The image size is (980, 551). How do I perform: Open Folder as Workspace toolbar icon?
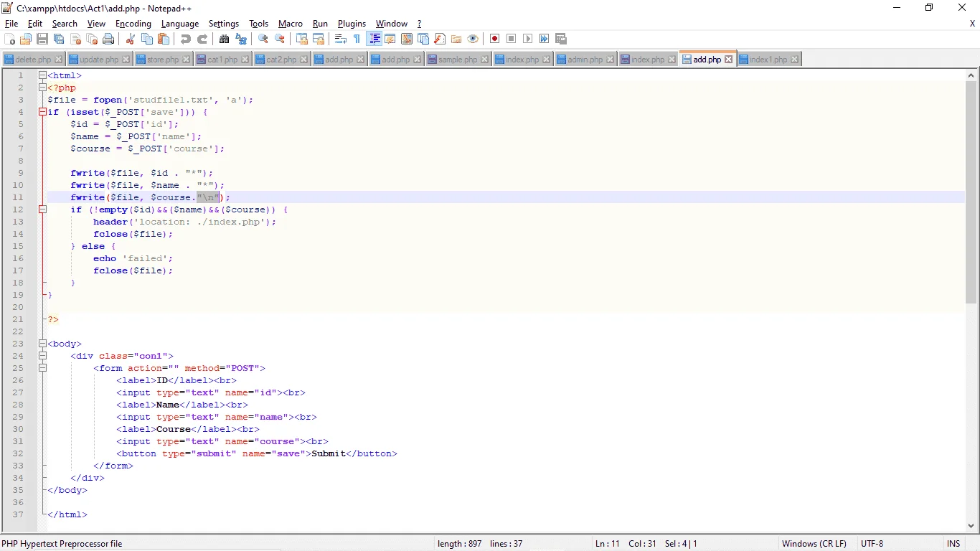pos(456,39)
